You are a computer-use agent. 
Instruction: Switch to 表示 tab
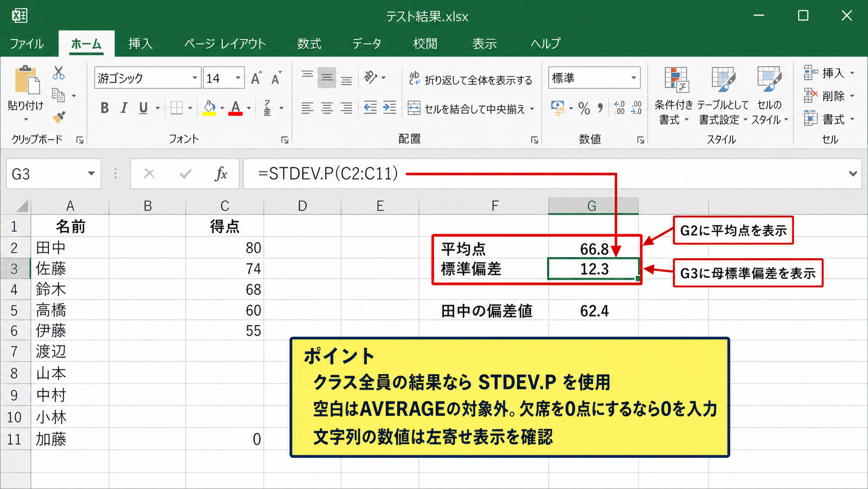pos(484,44)
